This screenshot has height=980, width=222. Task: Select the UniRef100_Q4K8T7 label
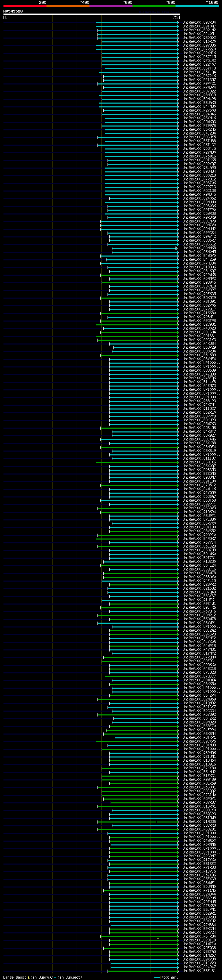click(x=199, y=431)
